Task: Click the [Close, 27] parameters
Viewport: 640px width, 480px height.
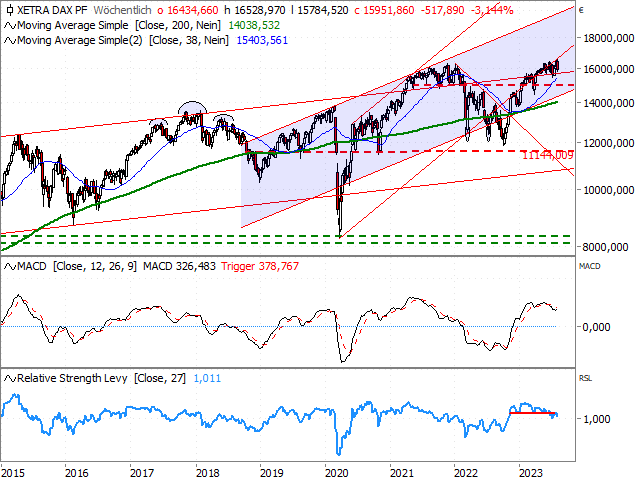Action: click(x=160, y=378)
